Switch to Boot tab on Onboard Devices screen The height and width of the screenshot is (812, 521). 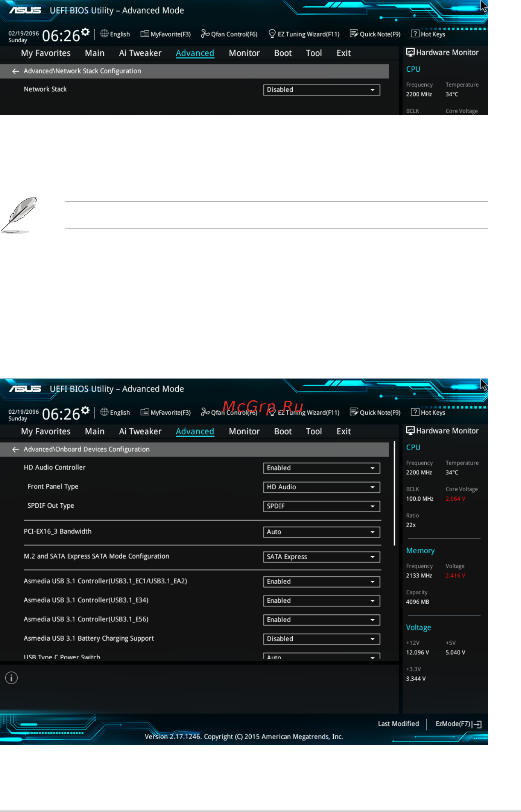point(283,431)
